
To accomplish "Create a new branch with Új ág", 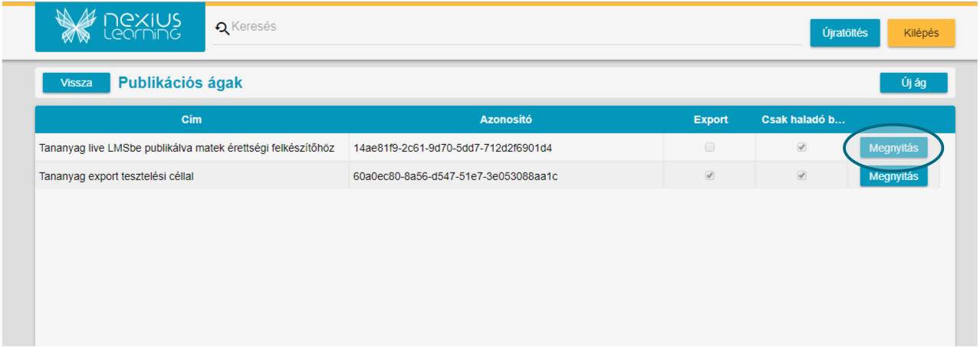I will 913,83.
